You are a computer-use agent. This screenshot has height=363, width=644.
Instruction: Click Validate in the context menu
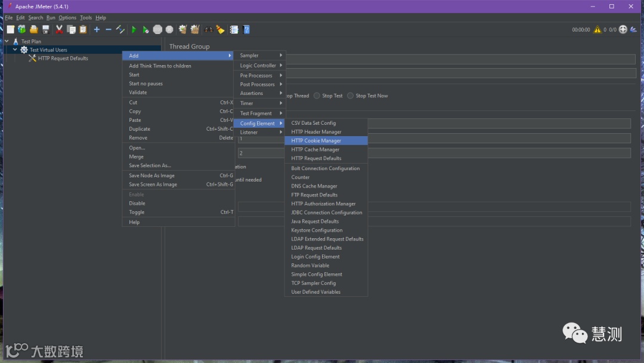click(x=178, y=93)
